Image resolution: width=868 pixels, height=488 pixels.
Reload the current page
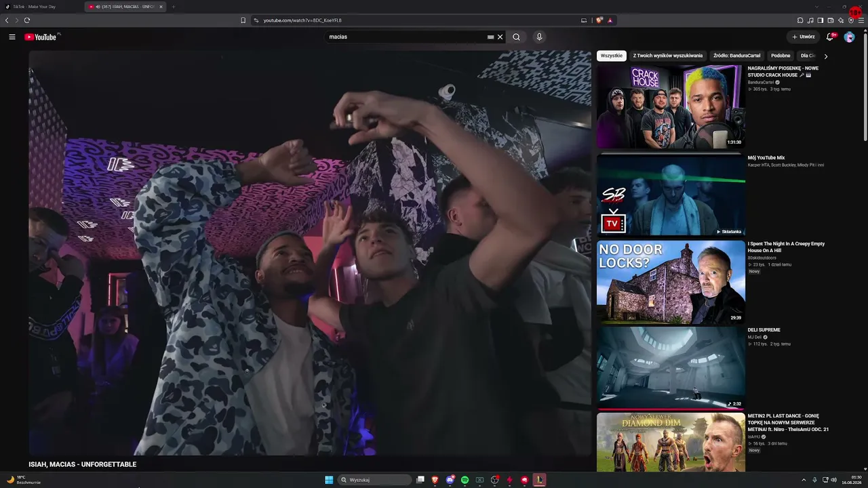tap(27, 20)
